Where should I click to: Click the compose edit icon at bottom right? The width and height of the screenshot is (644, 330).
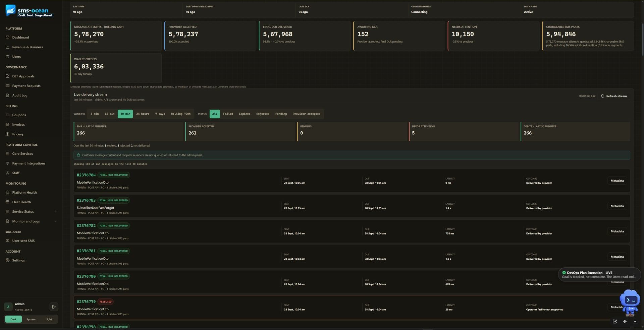coord(615,321)
